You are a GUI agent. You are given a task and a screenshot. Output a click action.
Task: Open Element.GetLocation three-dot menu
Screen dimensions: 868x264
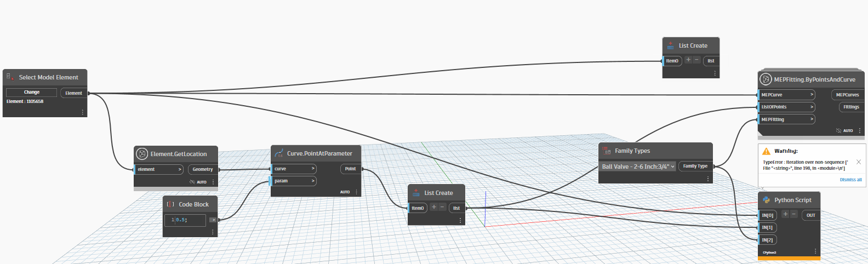[x=213, y=182]
